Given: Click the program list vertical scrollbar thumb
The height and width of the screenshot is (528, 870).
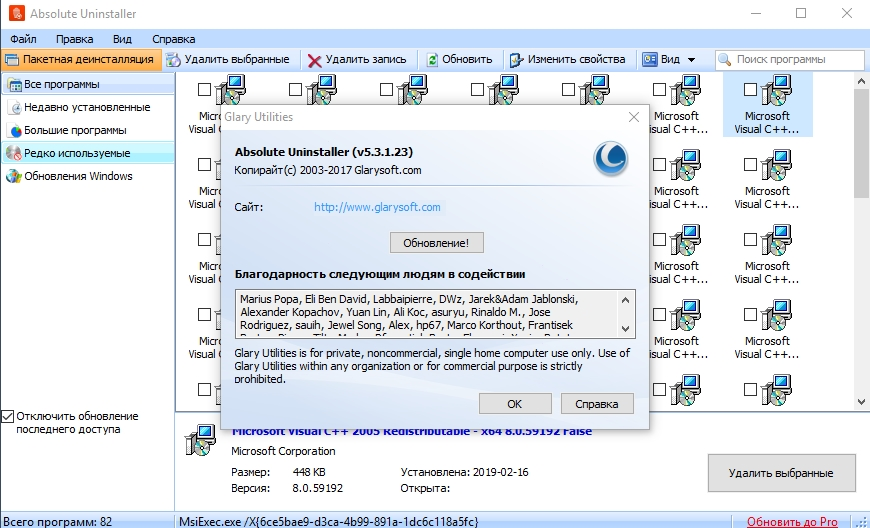Looking at the screenshot, I should click(x=861, y=143).
